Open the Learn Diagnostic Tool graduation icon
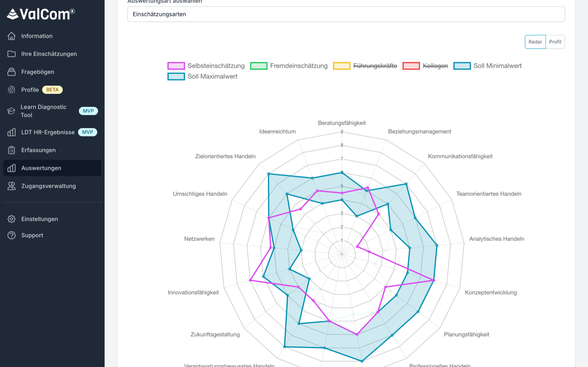588x367 pixels. pos(12,111)
